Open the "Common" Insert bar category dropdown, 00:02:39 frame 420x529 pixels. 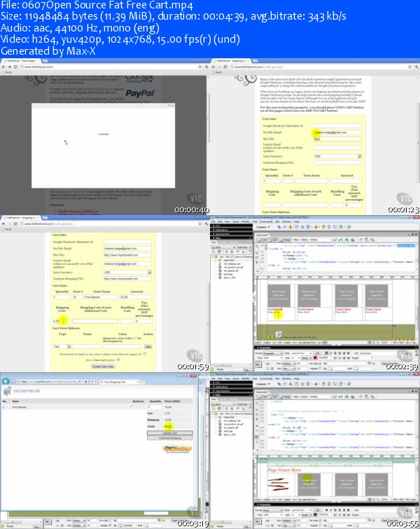point(263,227)
